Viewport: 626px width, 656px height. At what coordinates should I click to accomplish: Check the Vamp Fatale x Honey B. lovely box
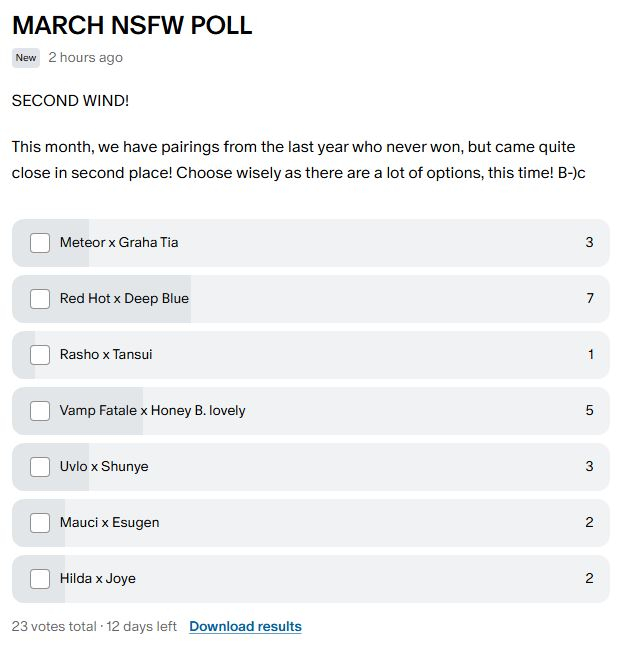[x=40, y=411]
